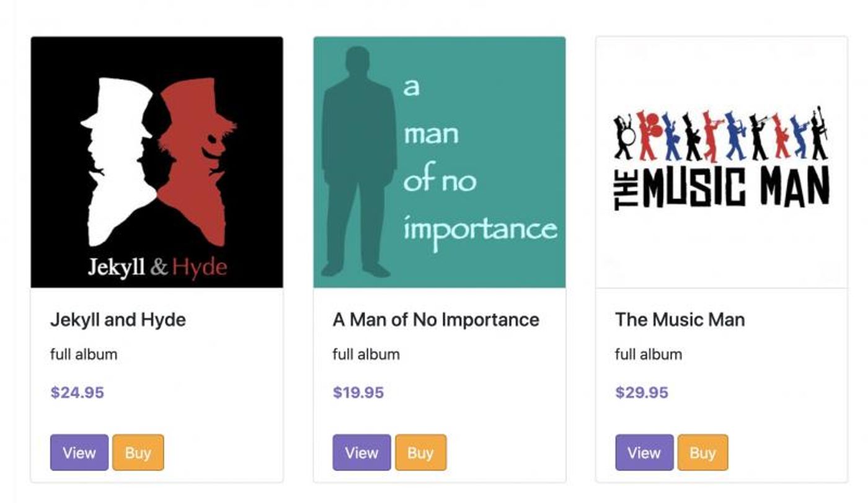Click the $29.95 price label
The height and width of the screenshot is (503, 868).
pyautogui.click(x=642, y=393)
